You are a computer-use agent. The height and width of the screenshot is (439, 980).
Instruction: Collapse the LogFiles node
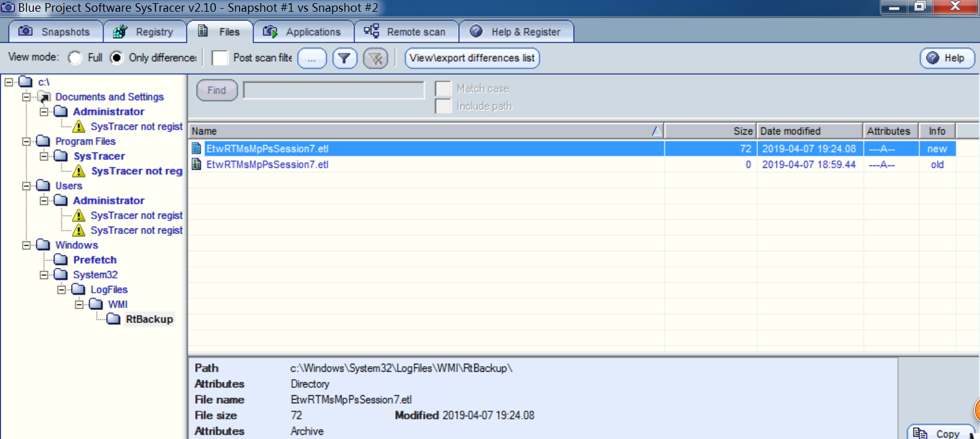(61, 290)
